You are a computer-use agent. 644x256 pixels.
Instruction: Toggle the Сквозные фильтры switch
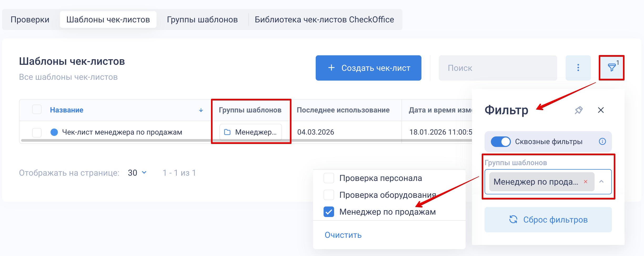click(501, 141)
